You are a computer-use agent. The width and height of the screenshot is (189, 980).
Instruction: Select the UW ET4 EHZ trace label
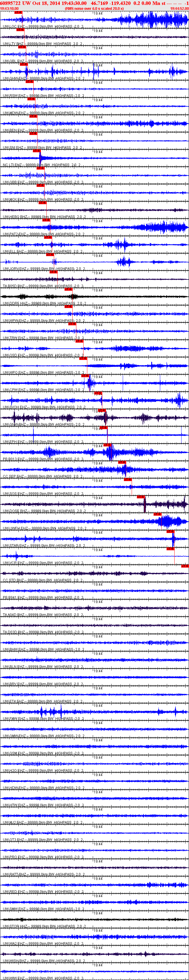tap(43, 701)
